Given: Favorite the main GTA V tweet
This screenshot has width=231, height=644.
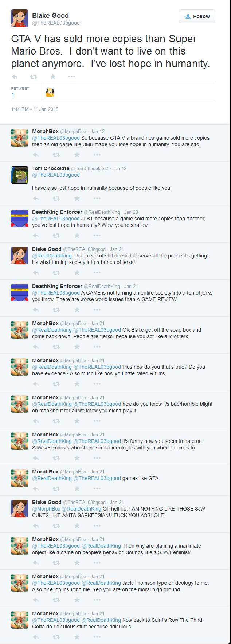Looking at the screenshot, I should point(53,76).
